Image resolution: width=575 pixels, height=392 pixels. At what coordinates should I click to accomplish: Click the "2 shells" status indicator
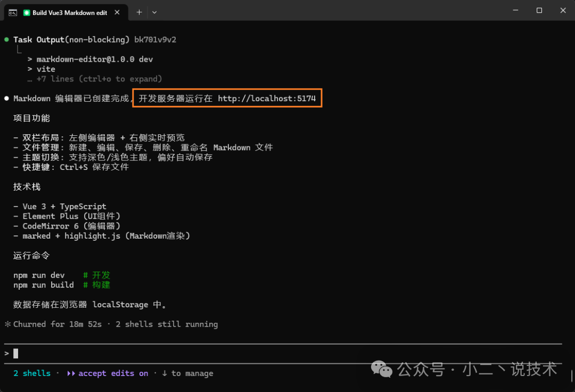pyautogui.click(x=32, y=373)
